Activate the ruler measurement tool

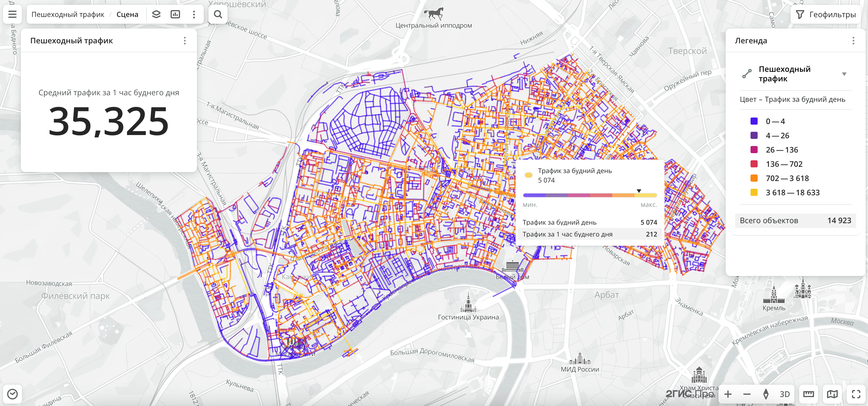coord(808,394)
